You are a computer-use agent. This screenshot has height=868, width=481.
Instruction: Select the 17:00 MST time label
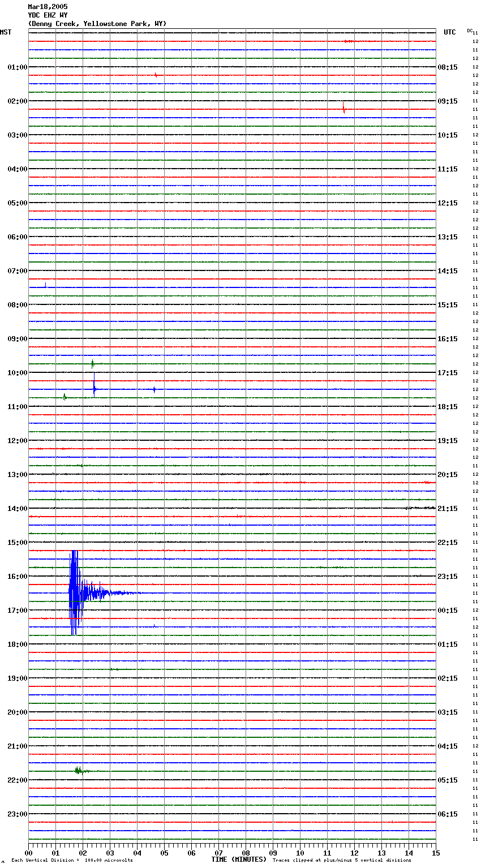[x=18, y=611]
